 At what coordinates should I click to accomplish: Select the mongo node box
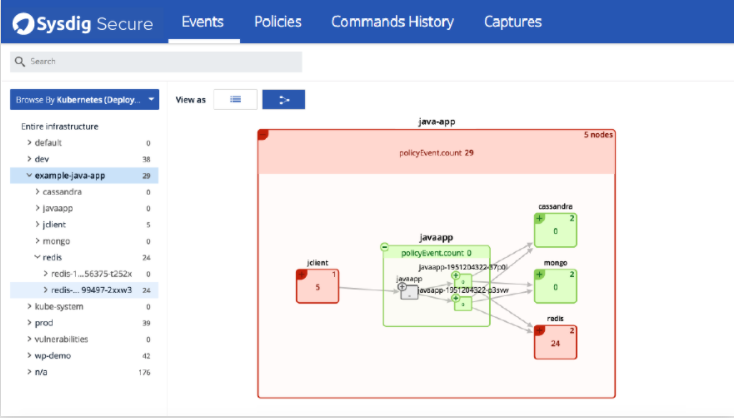(x=555, y=286)
